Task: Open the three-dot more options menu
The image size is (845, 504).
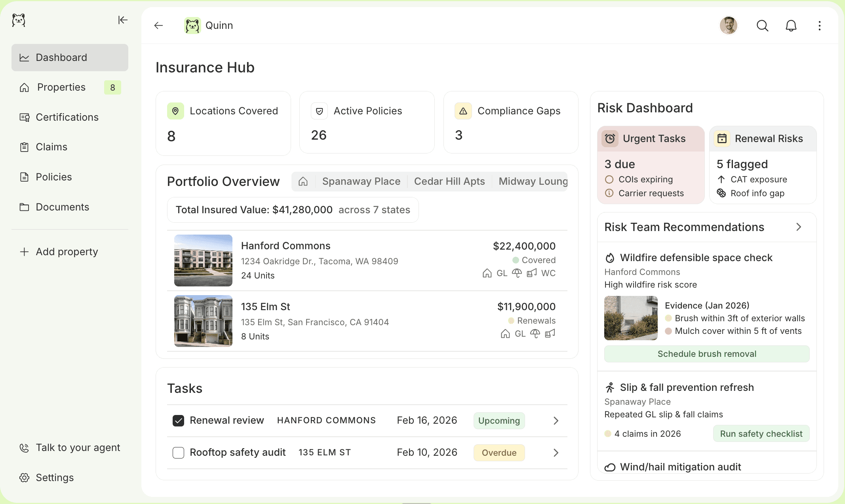Action: 819,26
